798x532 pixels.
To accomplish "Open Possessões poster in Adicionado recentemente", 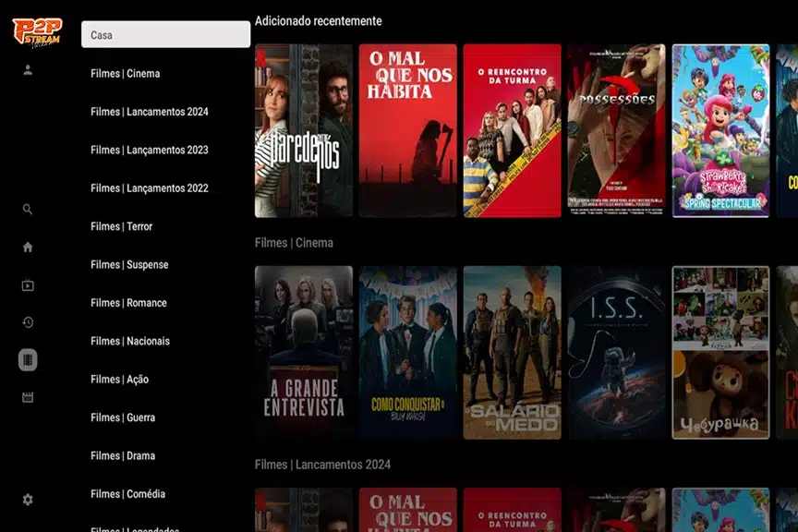I will coord(616,131).
